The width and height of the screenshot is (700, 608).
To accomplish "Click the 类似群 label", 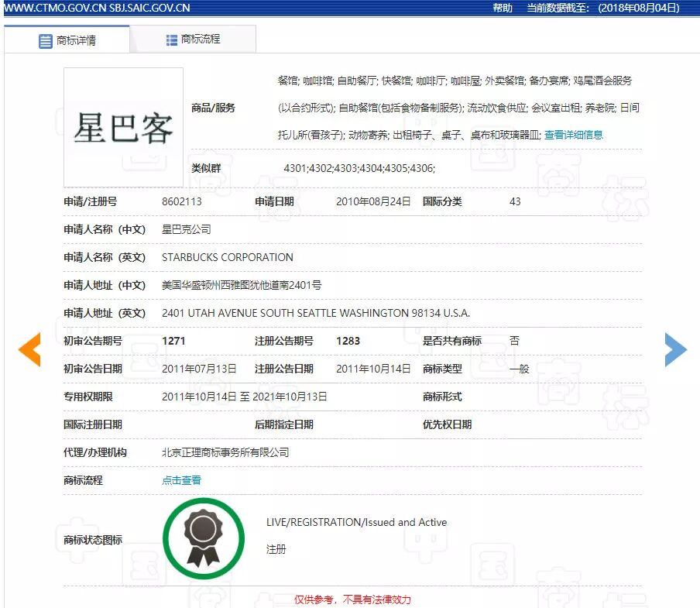I will click(x=206, y=168).
